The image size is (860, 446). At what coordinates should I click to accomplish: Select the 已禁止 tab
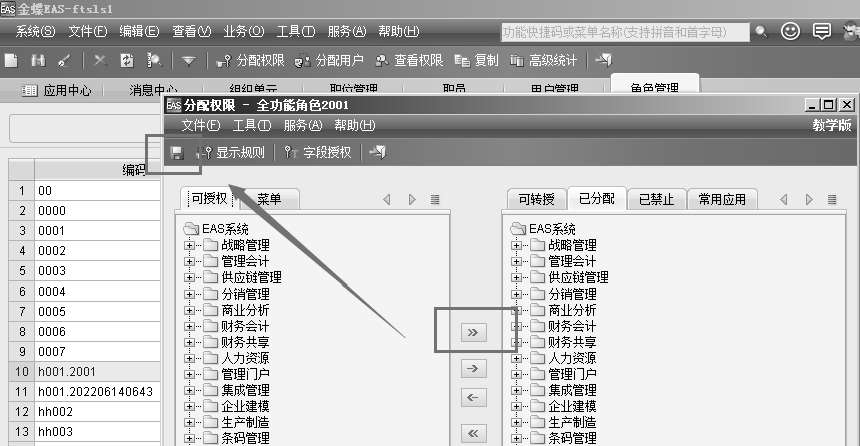coord(656,199)
